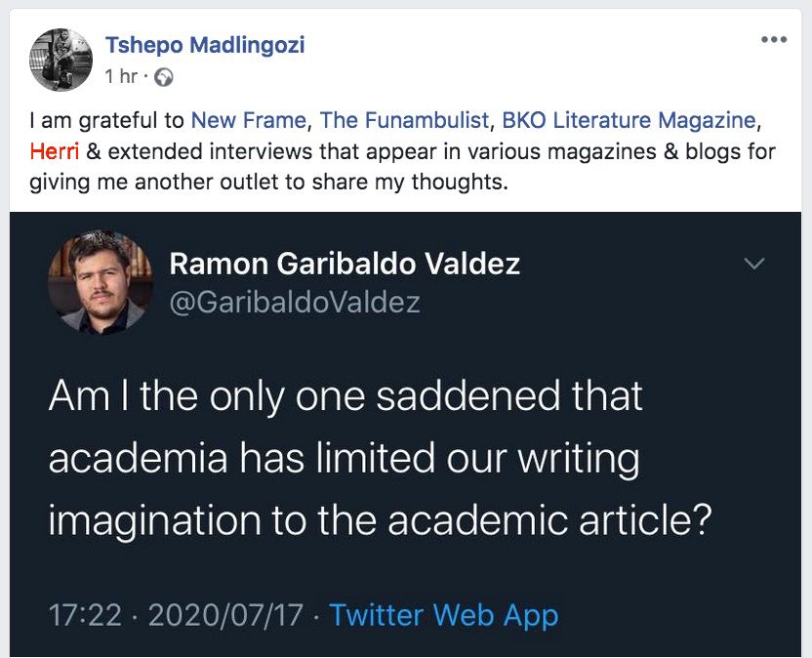Click the globe public-audience icon
The image size is (812, 658).
164,76
